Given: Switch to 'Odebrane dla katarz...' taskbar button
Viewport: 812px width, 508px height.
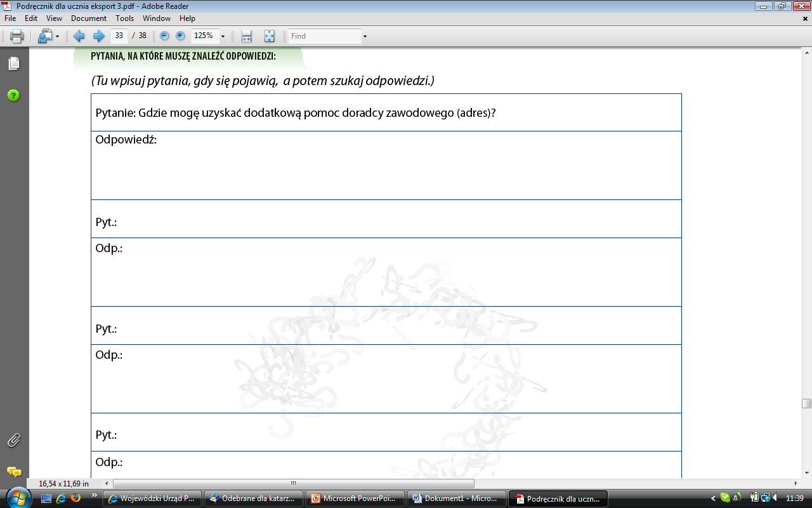Looking at the screenshot, I should click(x=254, y=498).
